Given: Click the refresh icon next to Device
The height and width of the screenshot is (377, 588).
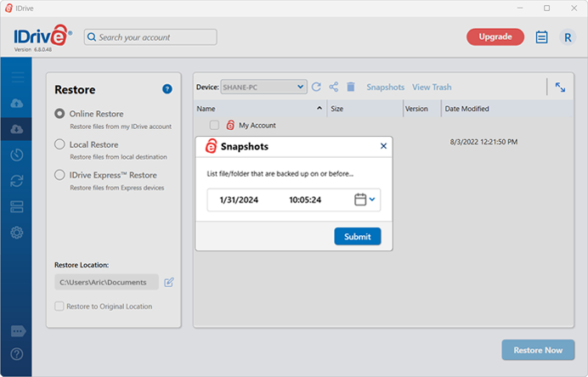Looking at the screenshot, I should (x=317, y=87).
